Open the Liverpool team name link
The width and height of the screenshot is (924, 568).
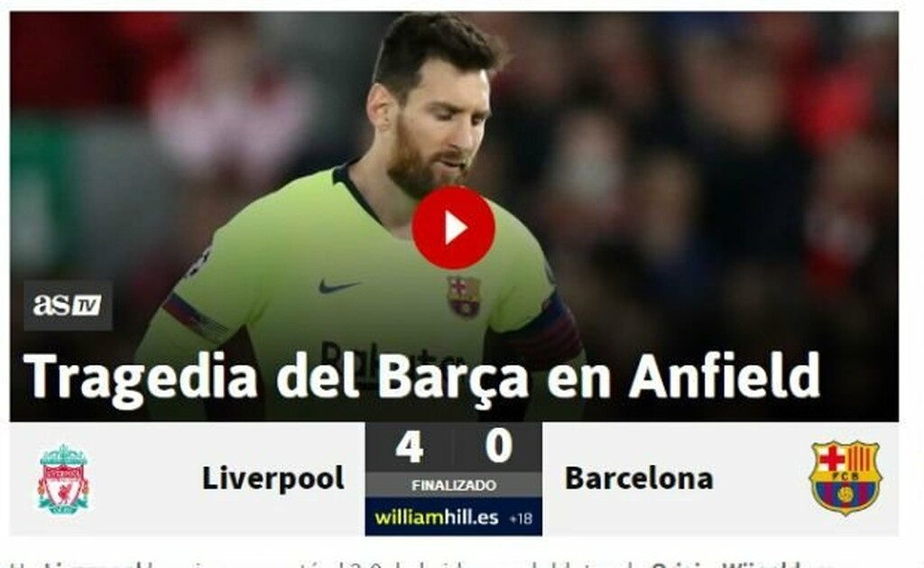(273, 479)
